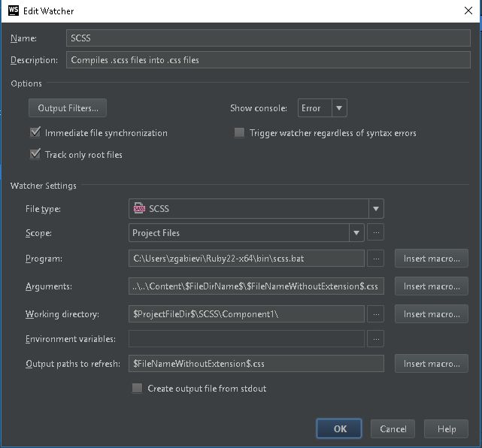Screen dimensions: 482x448
Task: Click the SASS file type icon
Action: tap(139, 208)
